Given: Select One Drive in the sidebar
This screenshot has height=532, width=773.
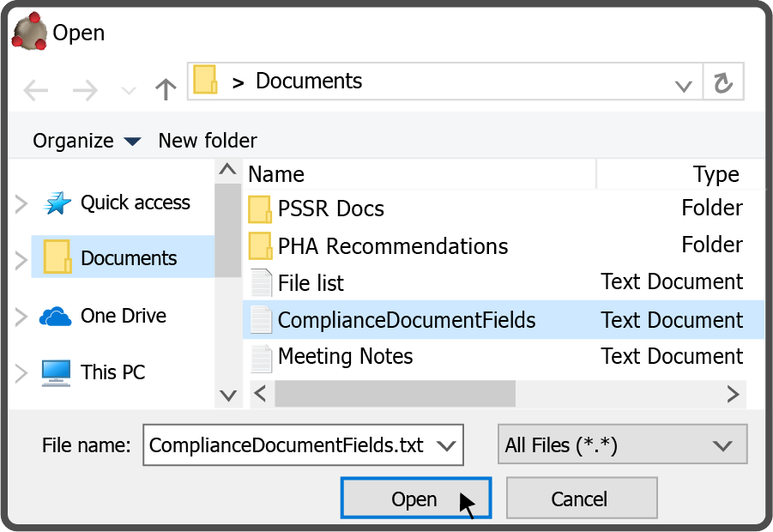Looking at the screenshot, I should click(123, 316).
